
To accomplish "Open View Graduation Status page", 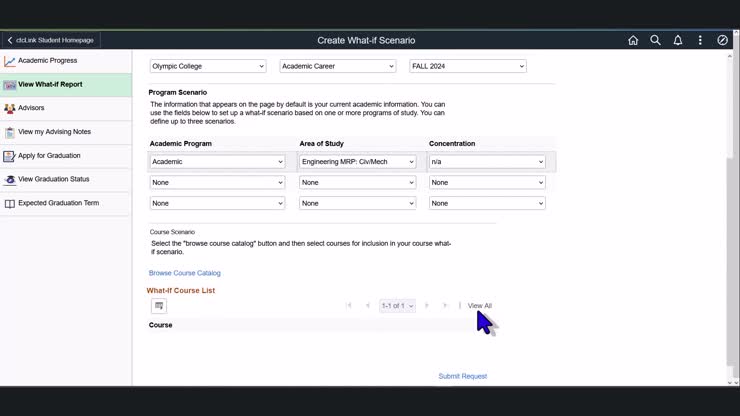I will click(53, 179).
